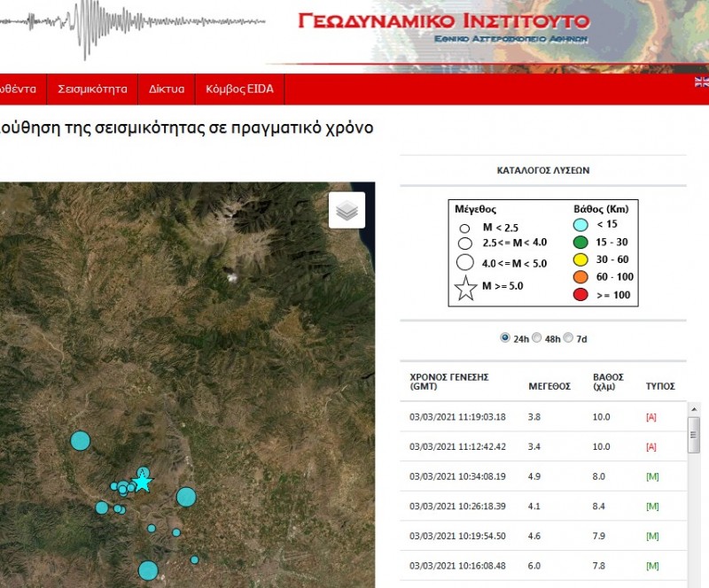Open the Δίκτυα menu
Image resolution: width=709 pixels, height=588 pixels.
point(167,89)
